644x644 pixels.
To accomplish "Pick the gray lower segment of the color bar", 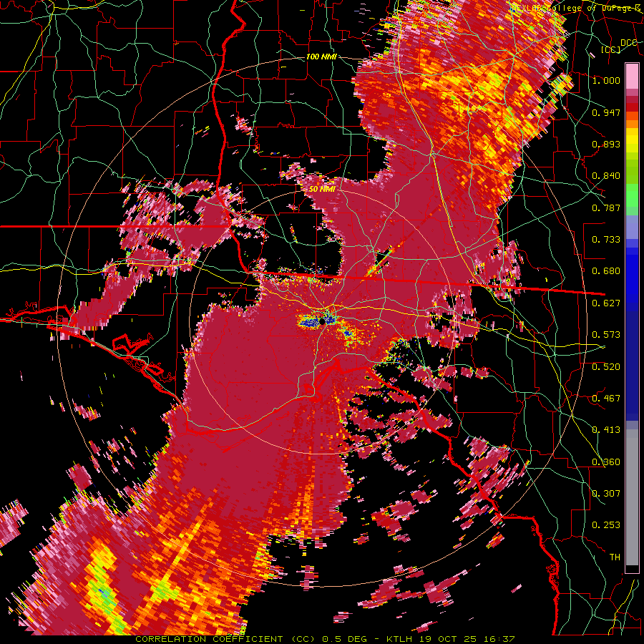I will pos(632,497).
